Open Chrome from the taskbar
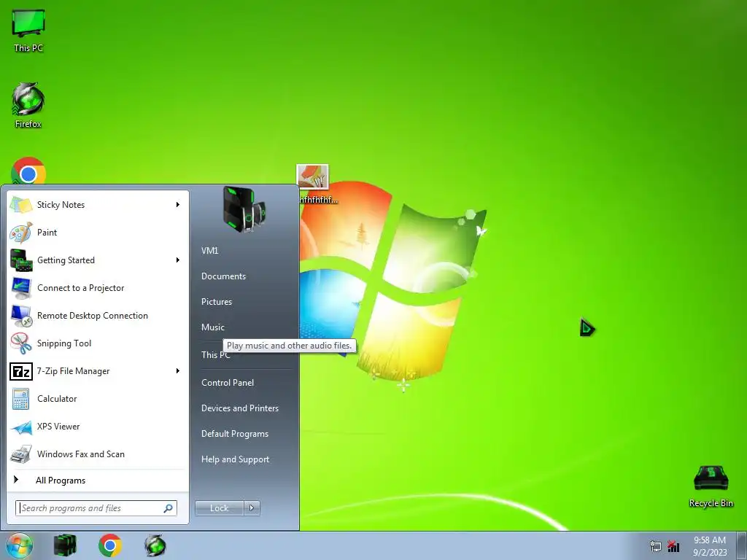The width and height of the screenshot is (747, 560). (110, 545)
